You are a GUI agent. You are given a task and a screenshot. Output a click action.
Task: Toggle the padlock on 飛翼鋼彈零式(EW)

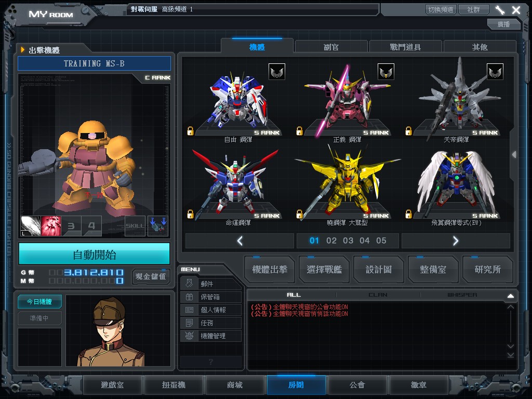click(x=408, y=214)
